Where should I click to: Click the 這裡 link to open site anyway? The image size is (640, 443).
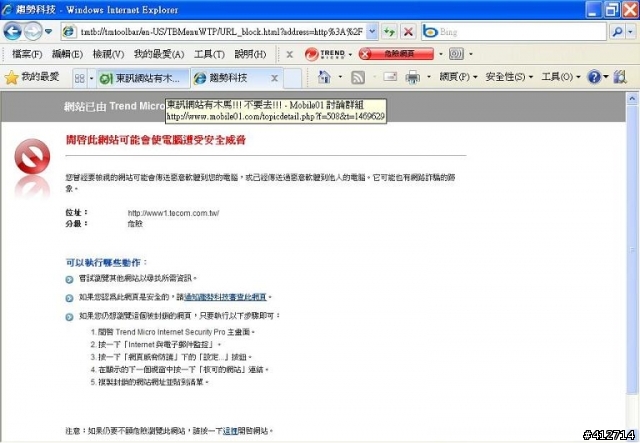click(230, 431)
